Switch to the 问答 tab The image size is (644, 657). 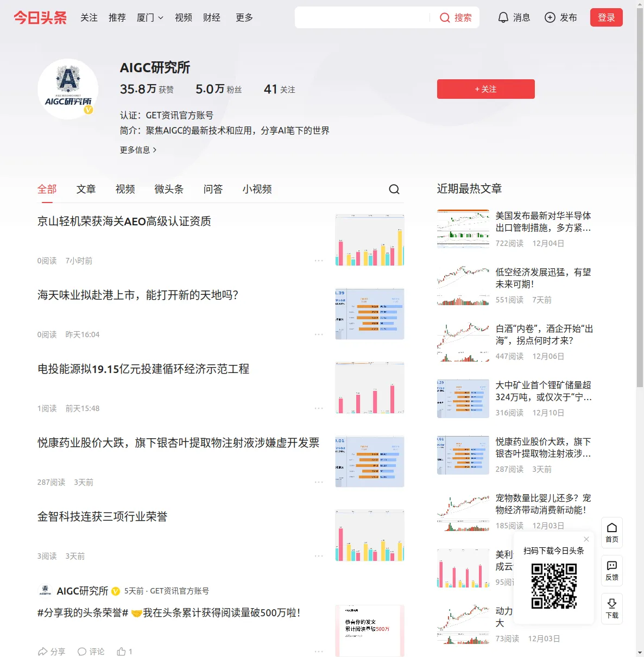coord(213,189)
